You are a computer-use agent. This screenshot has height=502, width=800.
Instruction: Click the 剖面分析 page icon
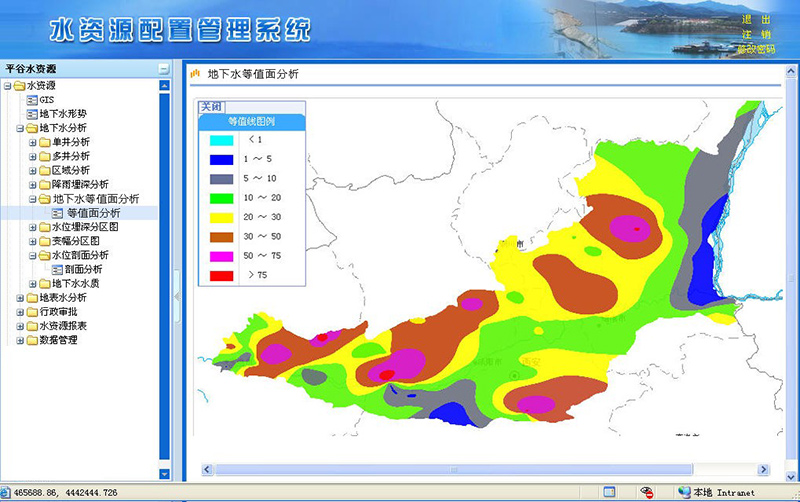click(57, 269)
